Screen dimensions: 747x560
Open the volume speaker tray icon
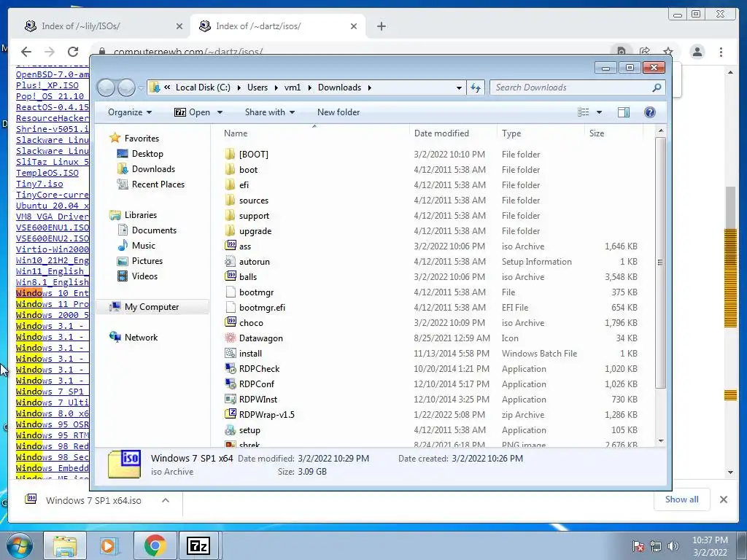click(673, 546)
